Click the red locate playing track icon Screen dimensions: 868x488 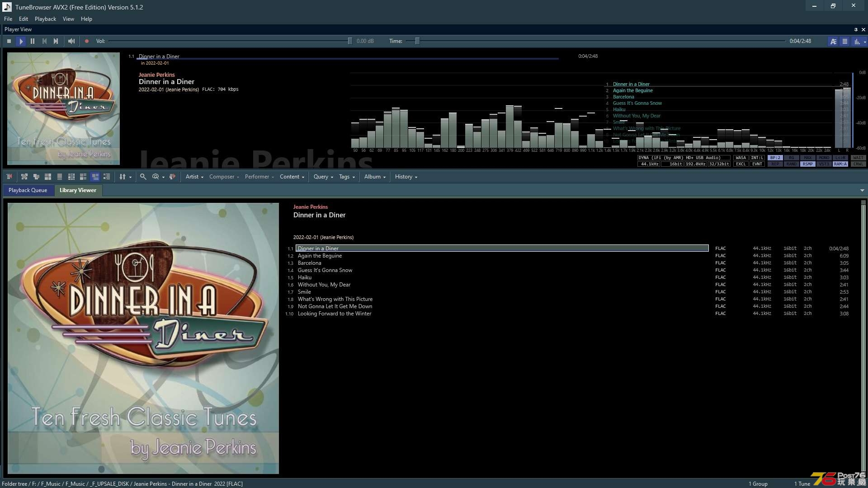pyautogui.click(x=172, y=177)
